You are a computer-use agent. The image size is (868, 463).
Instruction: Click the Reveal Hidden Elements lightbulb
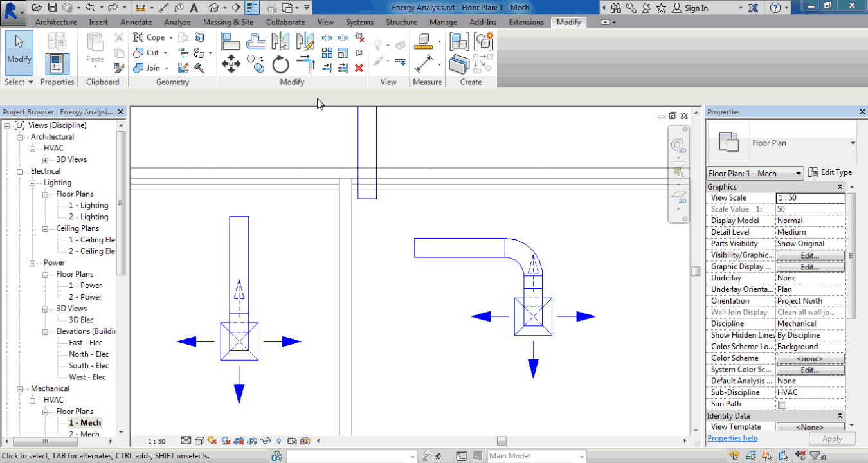(x=278, y=441)
